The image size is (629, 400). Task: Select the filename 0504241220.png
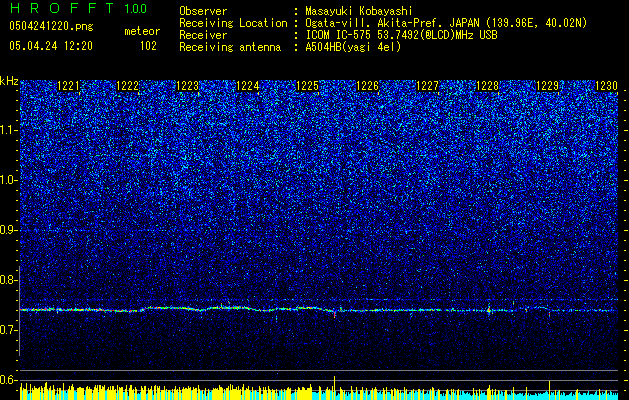pos(51,27)
